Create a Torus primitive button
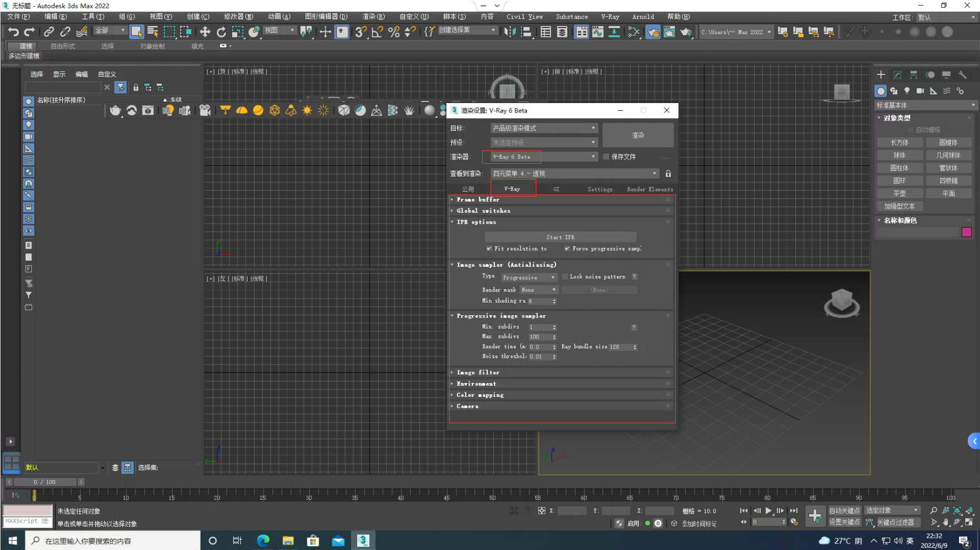This screenshot has height=550, width=980. [x=900, y=181]
